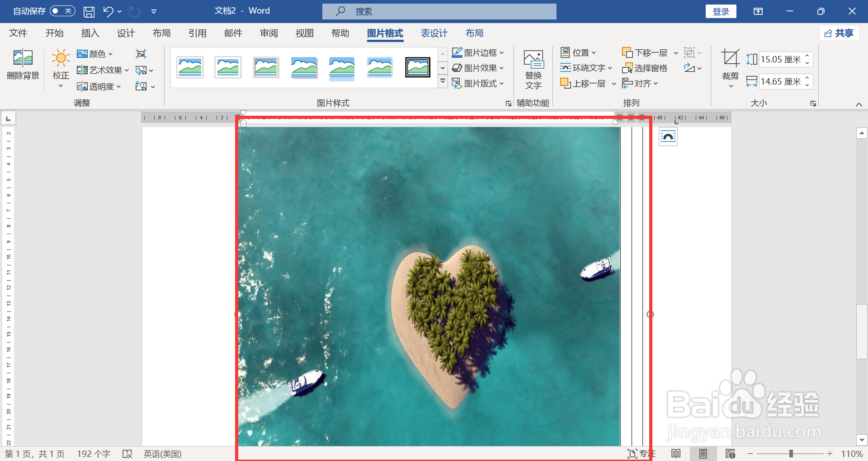Image resolution: width=868 pixels, height=461 pixels.
Task: Switch to the 开始 ribbon tab
Action: 55,33
